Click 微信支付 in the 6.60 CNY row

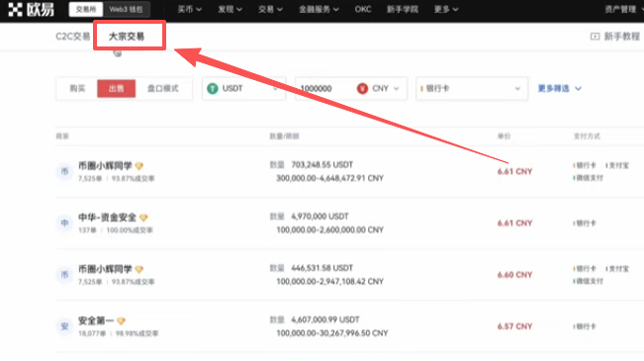[x=589, y=281]
